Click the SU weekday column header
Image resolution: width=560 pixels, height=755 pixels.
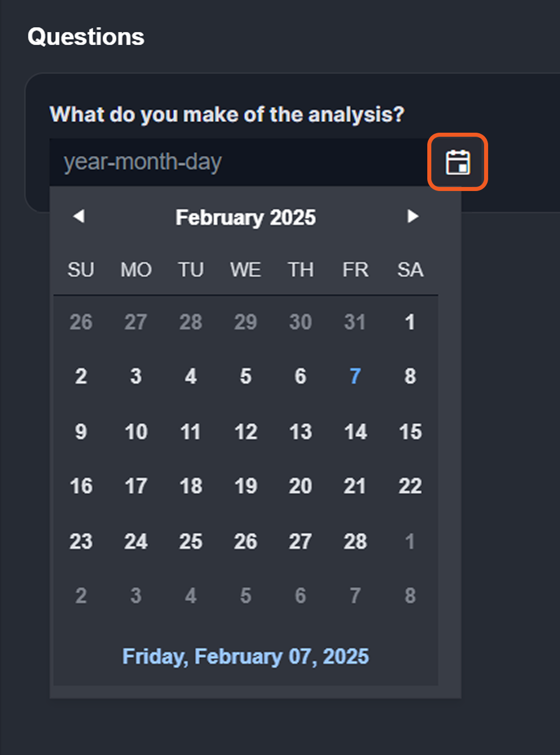coord(80,270)
